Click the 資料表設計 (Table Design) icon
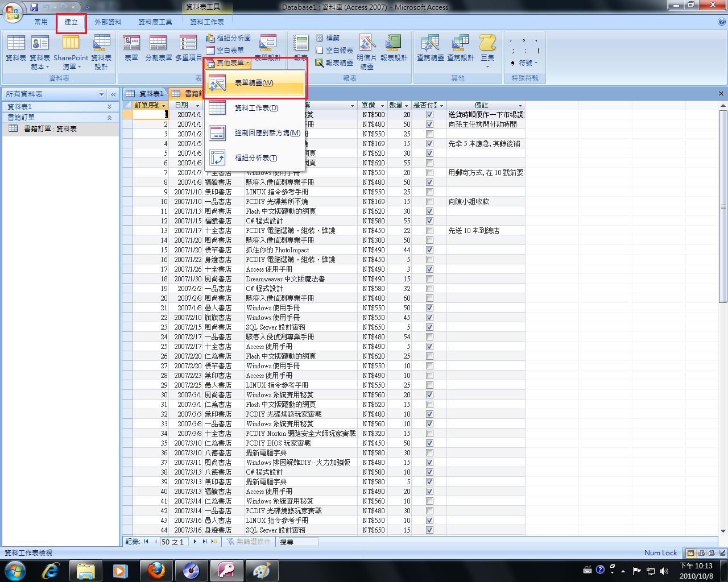This screenshot has width=728, height=582. click(101, 52)
